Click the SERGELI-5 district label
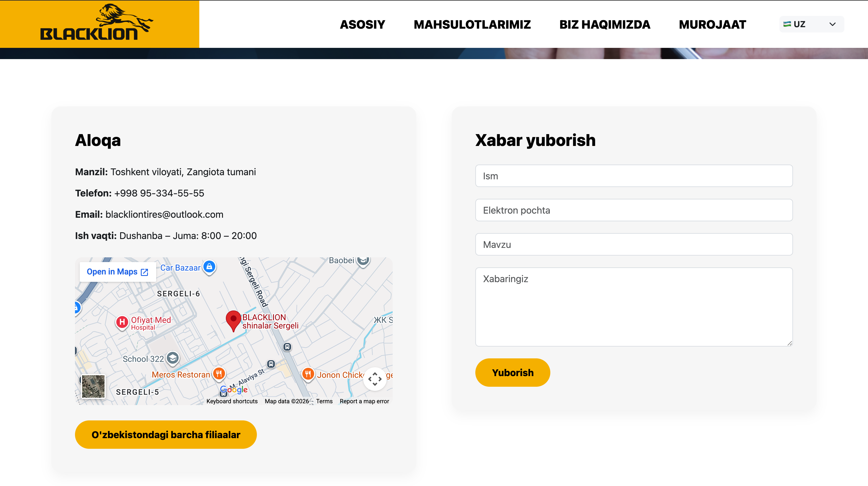The image size is (868, 486). click(x=138, y=392)
